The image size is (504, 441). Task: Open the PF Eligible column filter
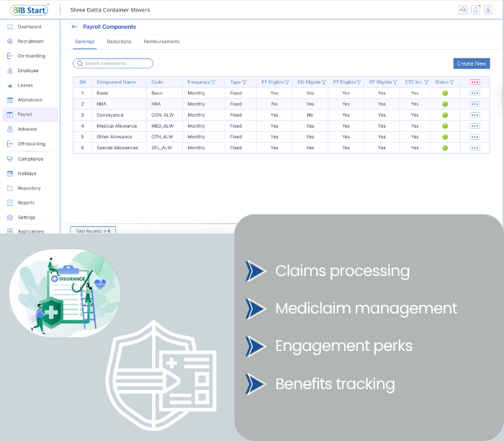[287, 82]
